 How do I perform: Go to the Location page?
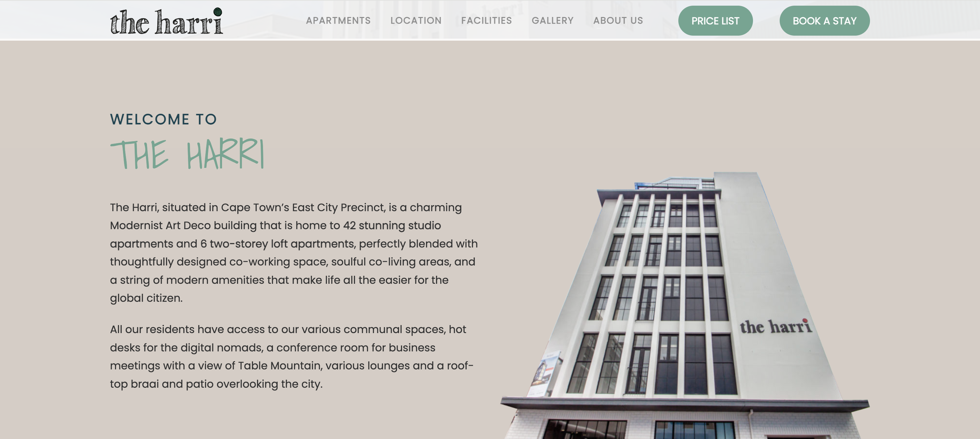pos(416,21)
